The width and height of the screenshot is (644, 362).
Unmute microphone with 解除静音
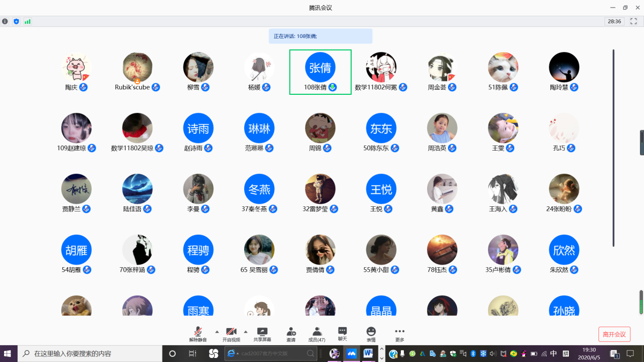(x=198, y=332)
